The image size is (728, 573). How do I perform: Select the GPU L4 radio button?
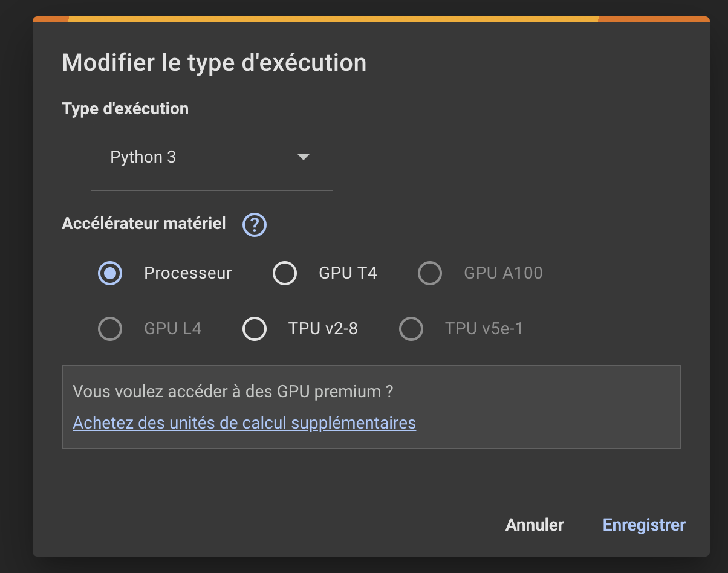[x=110, y=329]
